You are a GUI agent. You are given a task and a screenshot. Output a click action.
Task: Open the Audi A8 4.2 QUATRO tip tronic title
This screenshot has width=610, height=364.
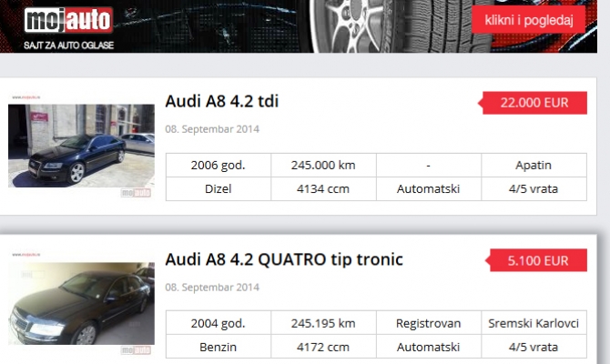[284, 259]
